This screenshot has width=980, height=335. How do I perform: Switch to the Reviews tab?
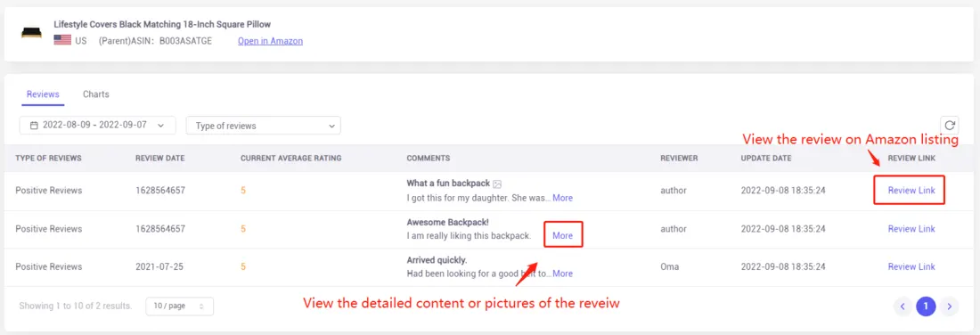click(43, 94)
